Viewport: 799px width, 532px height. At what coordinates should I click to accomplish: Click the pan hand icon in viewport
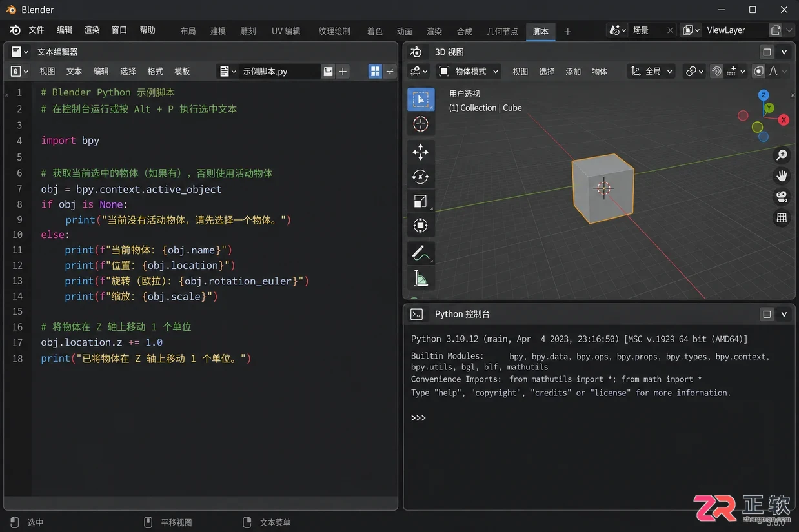pos(782,175)
